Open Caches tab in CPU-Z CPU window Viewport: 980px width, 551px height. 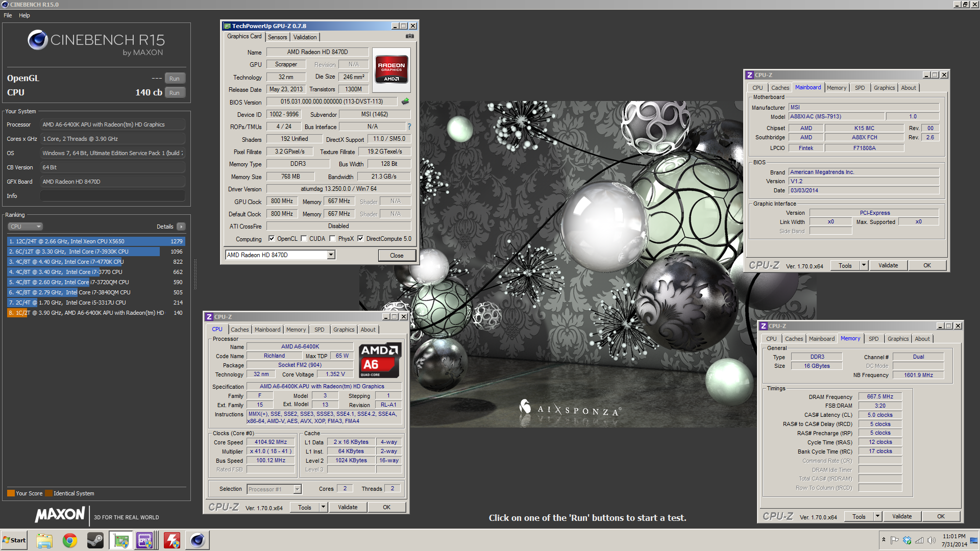(240, 330)
